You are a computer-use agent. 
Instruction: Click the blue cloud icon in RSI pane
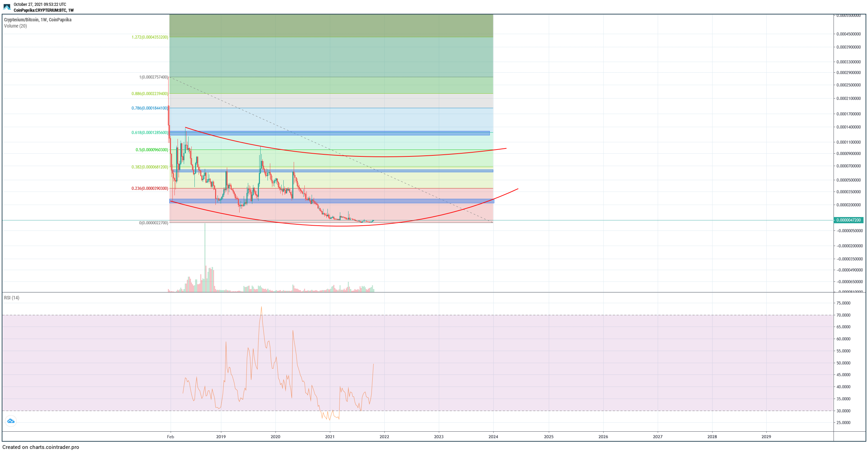click(11, 421)
